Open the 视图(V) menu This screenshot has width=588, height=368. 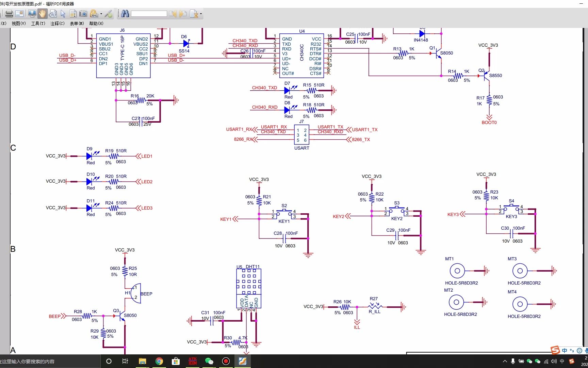[18, 23]
